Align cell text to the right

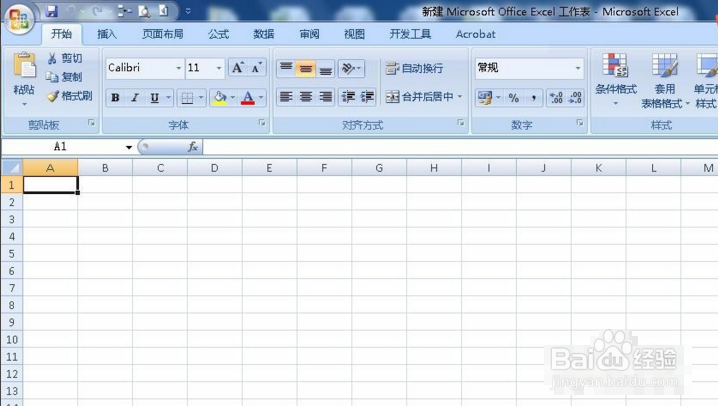pos(325,97)
